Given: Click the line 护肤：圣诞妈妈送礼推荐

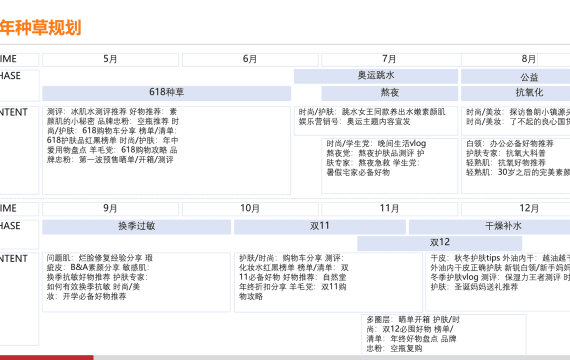Looking at the screenshot, I should coord(474,287).
